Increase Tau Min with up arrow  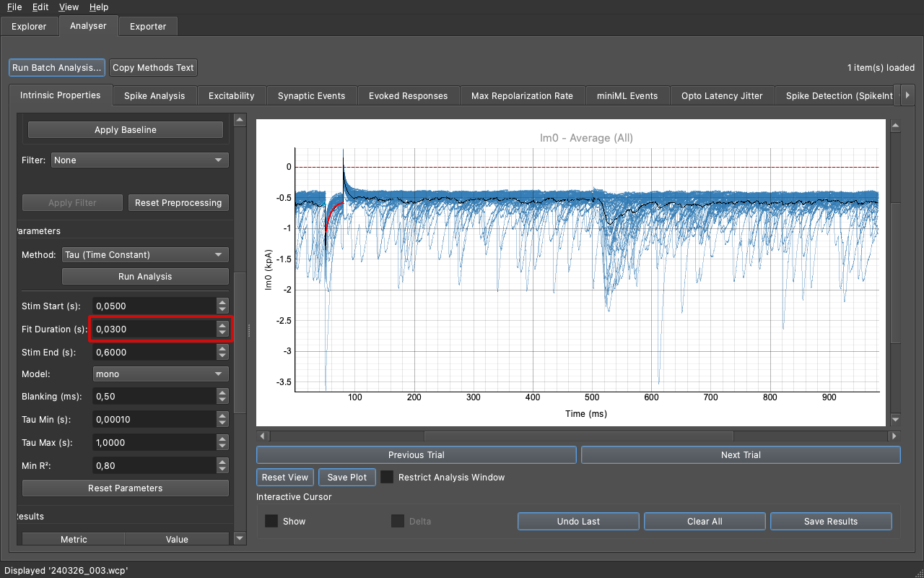click(222, 415)
